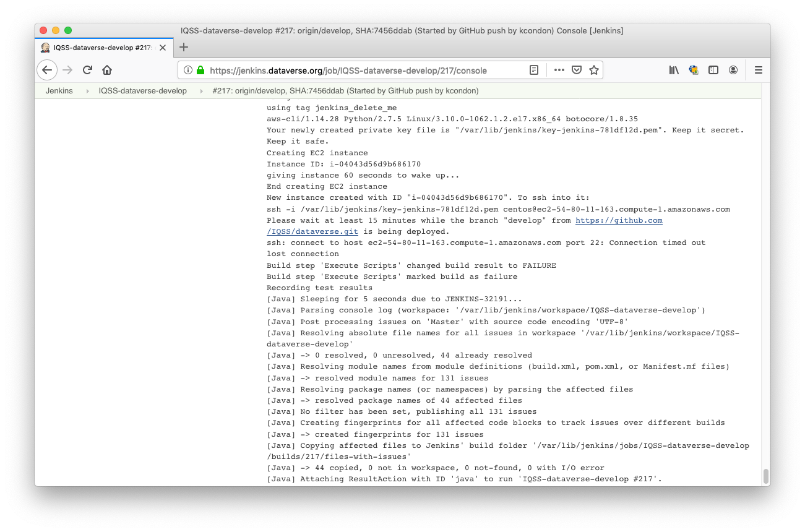Save the page to Pocket
The height and width of the screenshot is (532, 805).
click(576, 70)
